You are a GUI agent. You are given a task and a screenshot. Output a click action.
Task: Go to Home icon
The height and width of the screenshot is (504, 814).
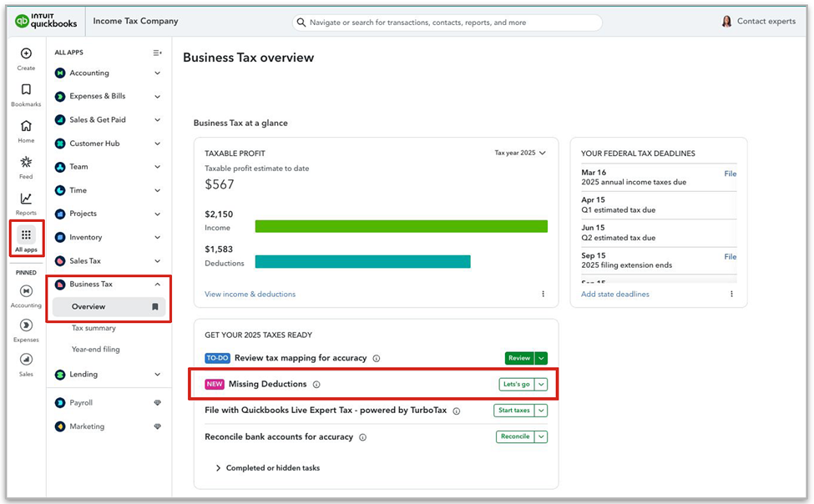click(26, 126)
